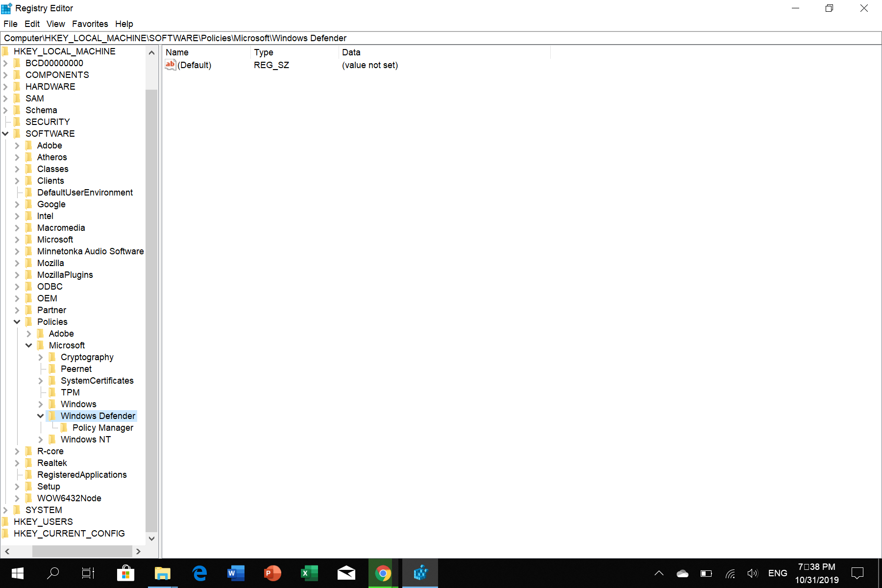The height and width of the screenshot is (588, 882).
Task: Select the WOW6432Node key
Action: (69, 498)
